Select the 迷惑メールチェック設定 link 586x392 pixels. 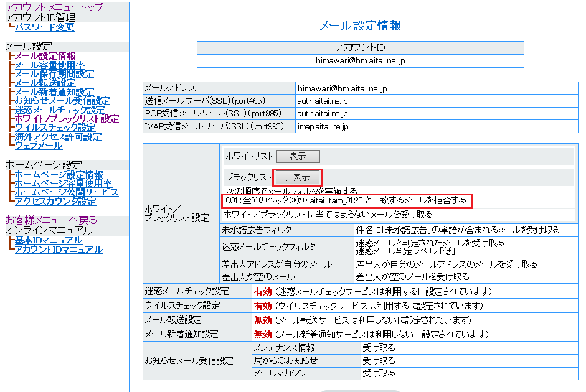click(59, 110)
